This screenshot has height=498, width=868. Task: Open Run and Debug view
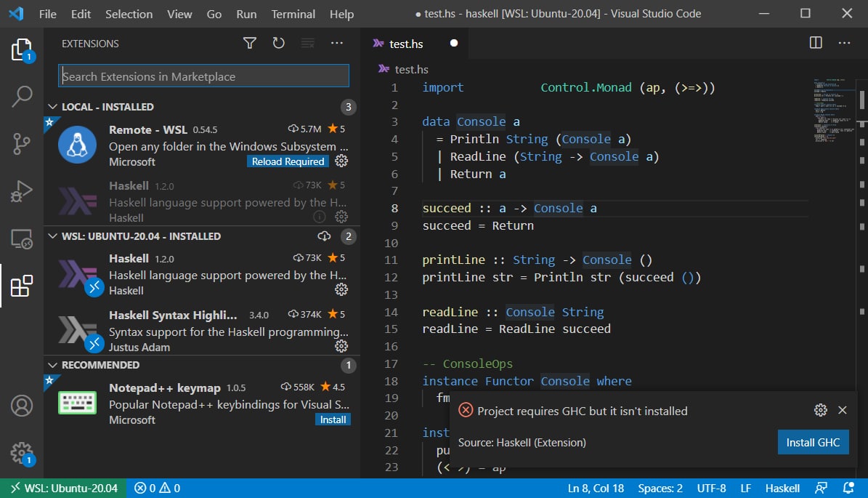tap(22, 192)
